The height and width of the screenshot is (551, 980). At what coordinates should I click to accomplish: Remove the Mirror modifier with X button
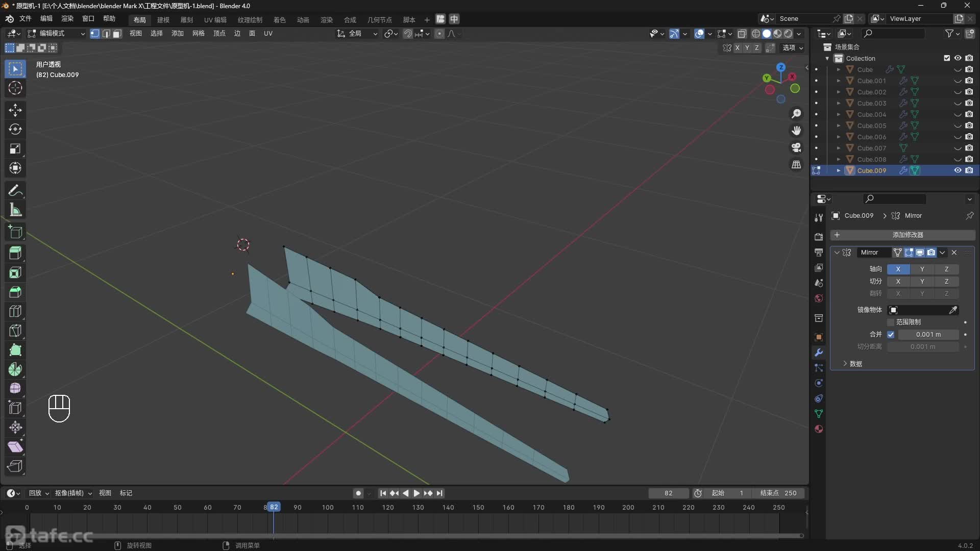tap(954, 253)
